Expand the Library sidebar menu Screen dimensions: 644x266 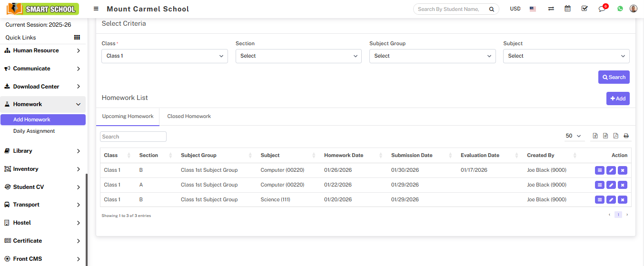[x=43, y=151]
